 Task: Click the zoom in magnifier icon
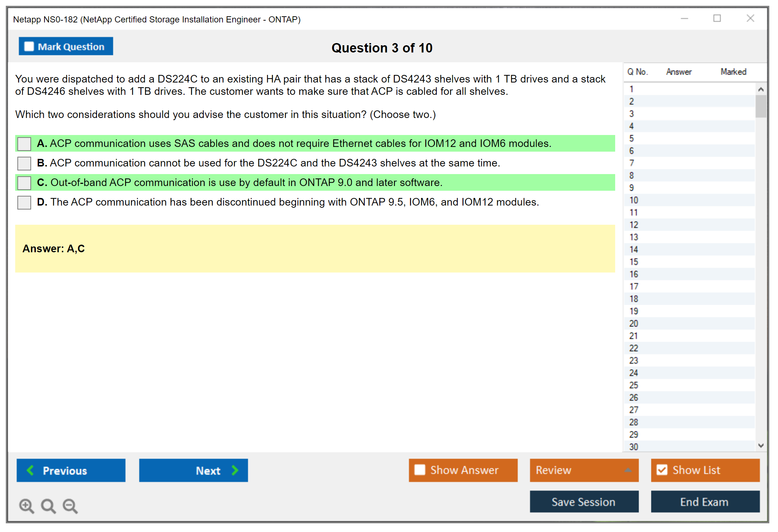[x=26, y=506]
